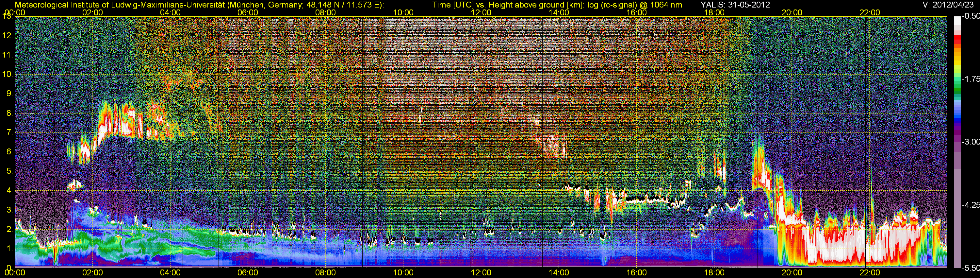This screenshot has width=980, height=278.
Task: Click the 5 km height axis label
Action: (x=9, y=171)
